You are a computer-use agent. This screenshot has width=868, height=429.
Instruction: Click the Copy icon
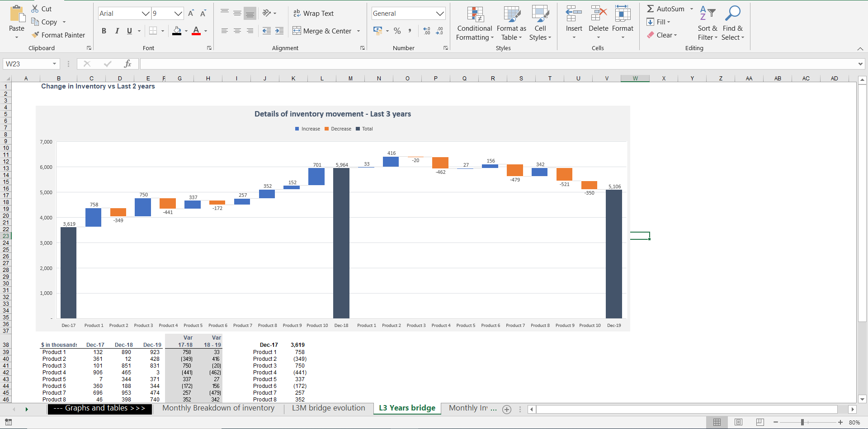tap(35, 22)
